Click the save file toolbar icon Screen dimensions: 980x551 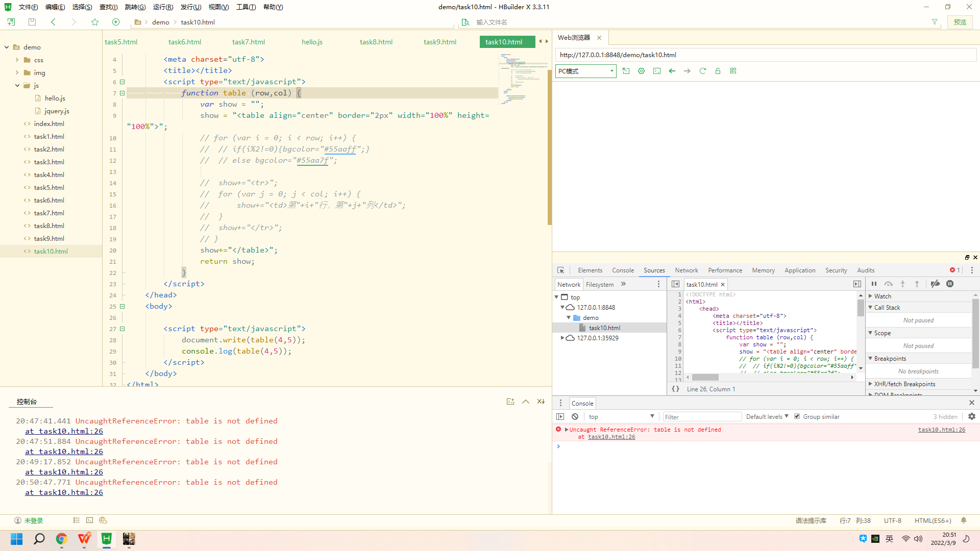point(32,22)
